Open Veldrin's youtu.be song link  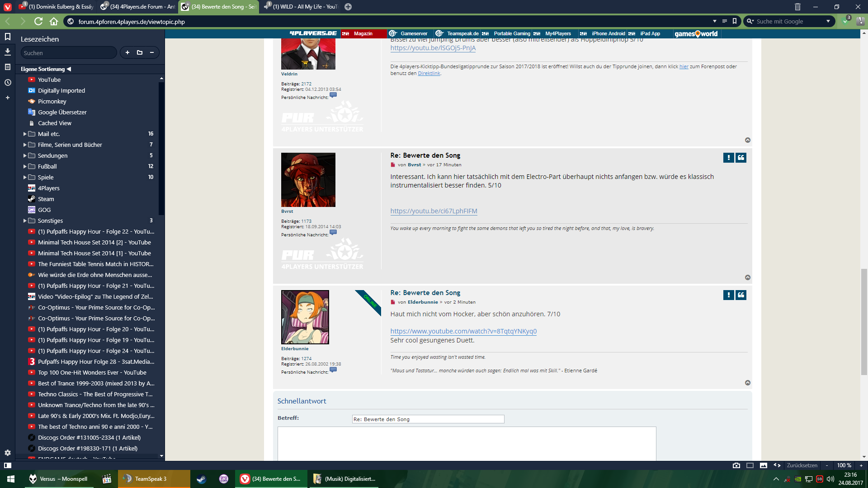(x=433, y=48)
